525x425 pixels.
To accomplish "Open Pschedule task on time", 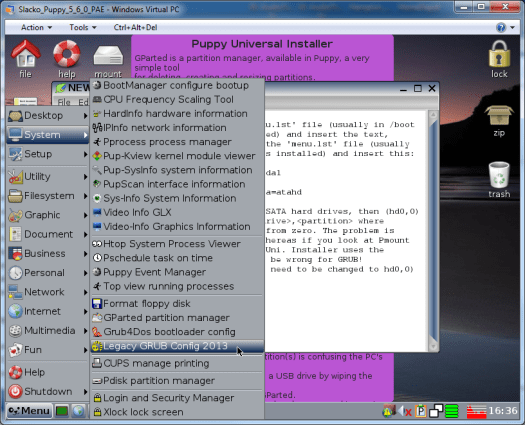I will coord(177,258).
